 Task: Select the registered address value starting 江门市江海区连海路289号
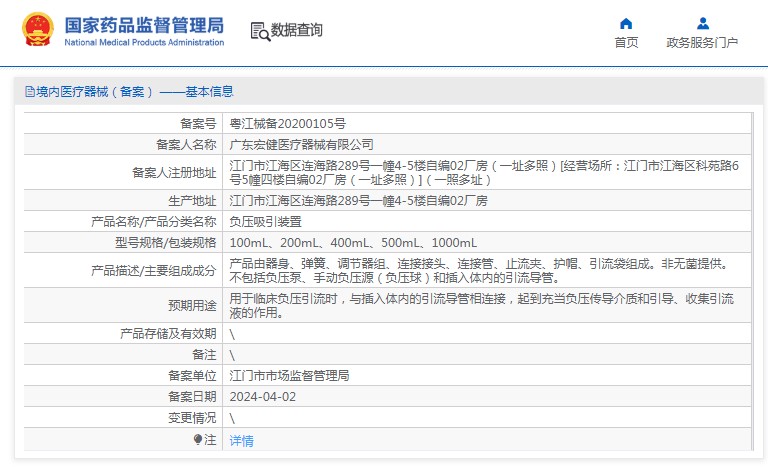tap(484, 172)
